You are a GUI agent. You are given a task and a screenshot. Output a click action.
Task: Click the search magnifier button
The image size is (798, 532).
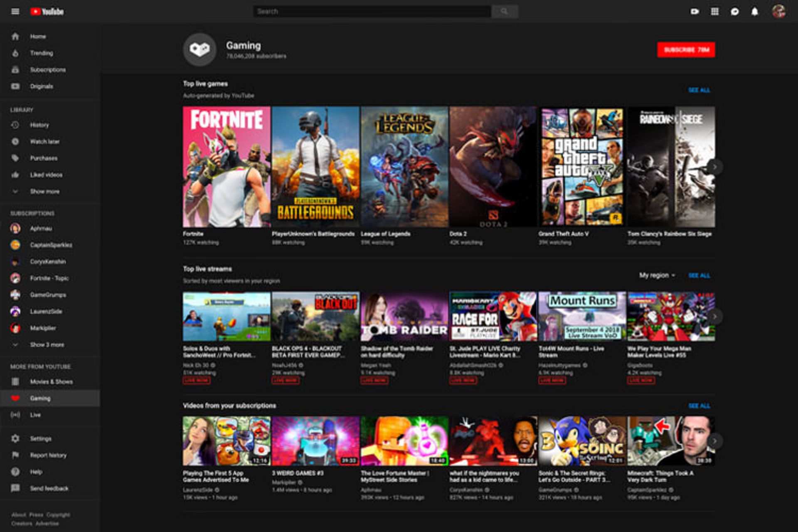504,12
